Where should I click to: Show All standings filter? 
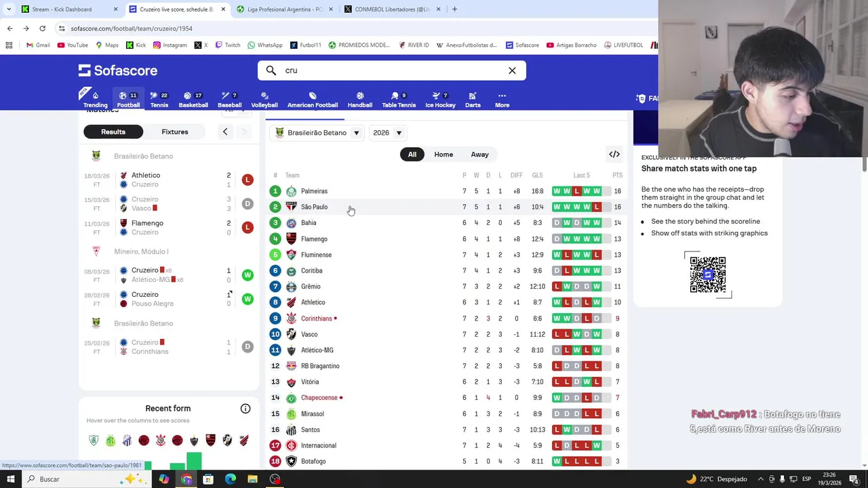[x=412, y=155]
